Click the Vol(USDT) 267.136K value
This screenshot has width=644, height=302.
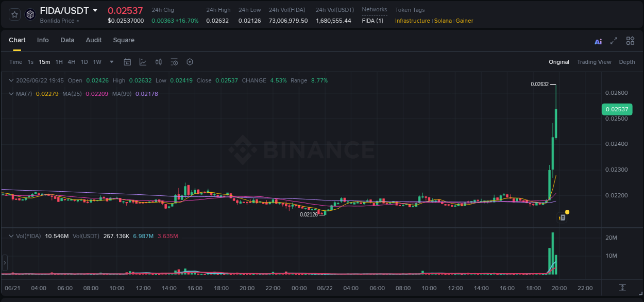[115, 236]
